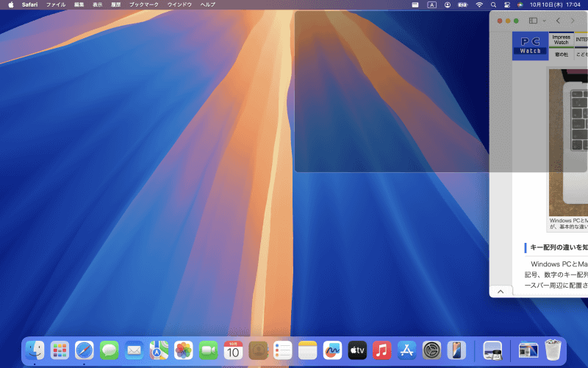The width and height of the screenshot is (588, 368).
Task: Click the up chevron tab at page bottom
Action: [501, 291]
